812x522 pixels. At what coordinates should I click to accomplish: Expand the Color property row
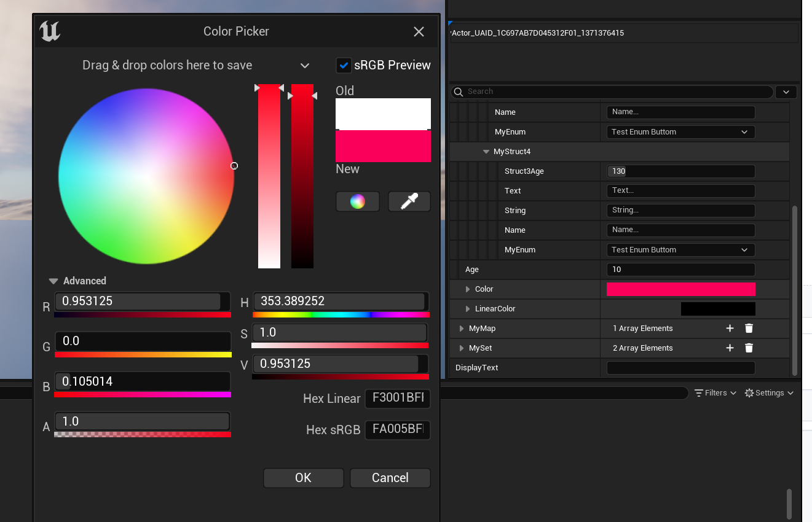coord(468,289)
